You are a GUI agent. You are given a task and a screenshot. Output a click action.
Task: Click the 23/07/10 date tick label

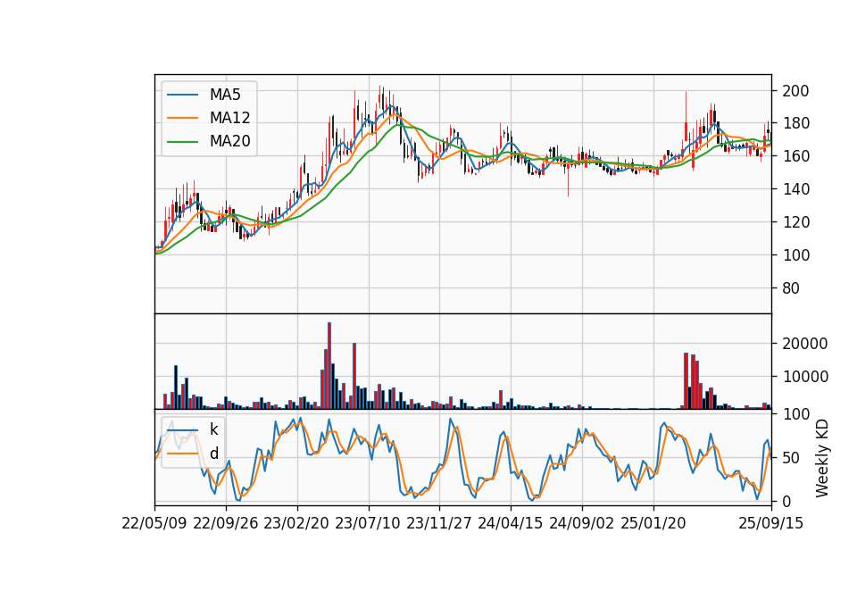point(368,524)
